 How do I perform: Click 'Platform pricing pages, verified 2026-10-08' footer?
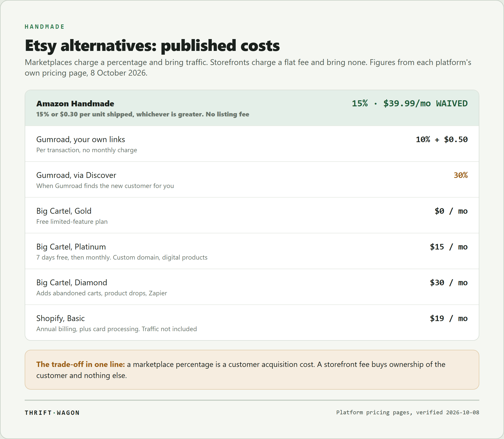(x=408, y=413)
